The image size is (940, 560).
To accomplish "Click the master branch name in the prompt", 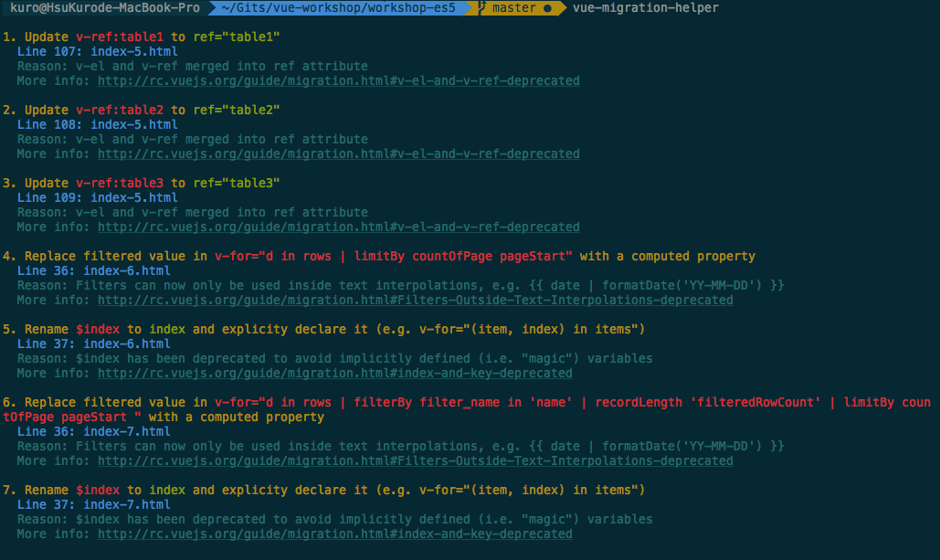I will (514, 8).
